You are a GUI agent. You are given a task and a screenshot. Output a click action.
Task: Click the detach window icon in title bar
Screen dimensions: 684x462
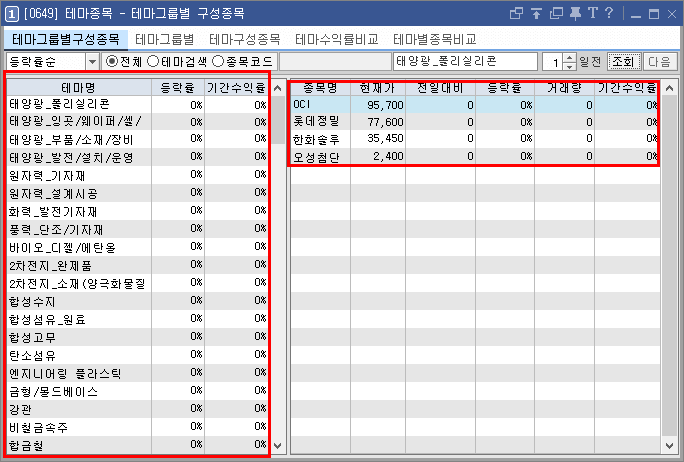[x=516, y=14]
